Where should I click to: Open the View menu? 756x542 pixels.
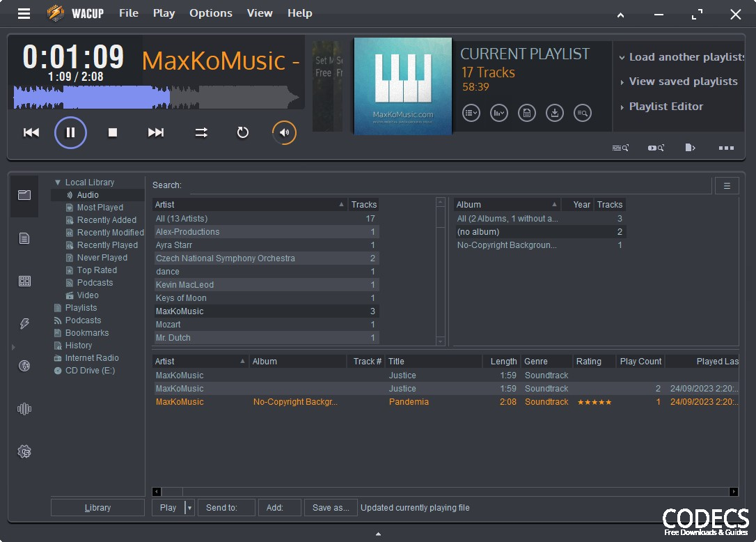pos(260,13)
